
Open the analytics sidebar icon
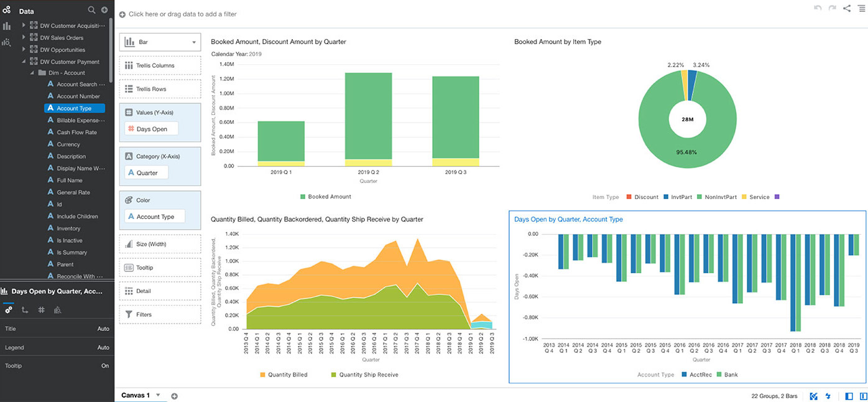7,42
